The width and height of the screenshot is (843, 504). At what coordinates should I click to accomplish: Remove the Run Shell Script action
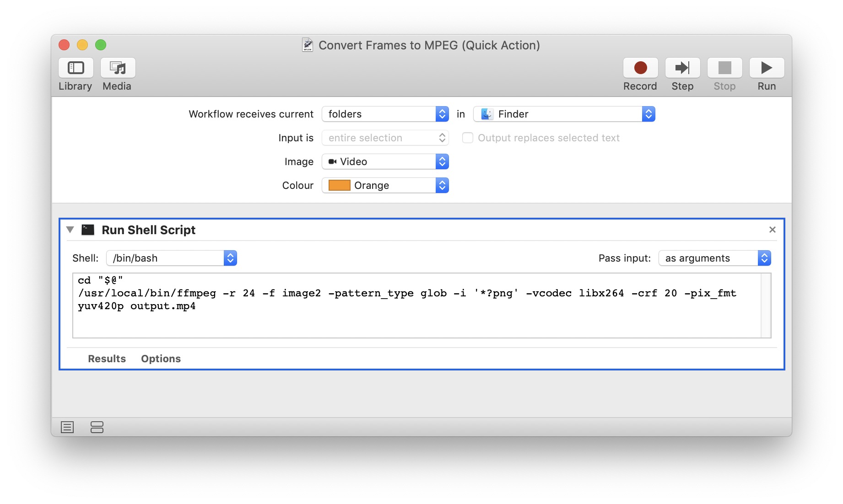[x=773, y=230]
